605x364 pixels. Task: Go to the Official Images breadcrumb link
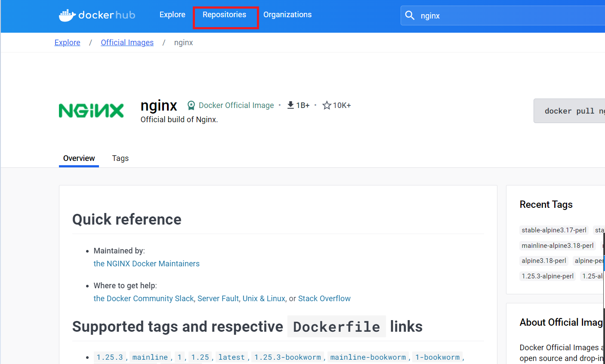[127, 43]
